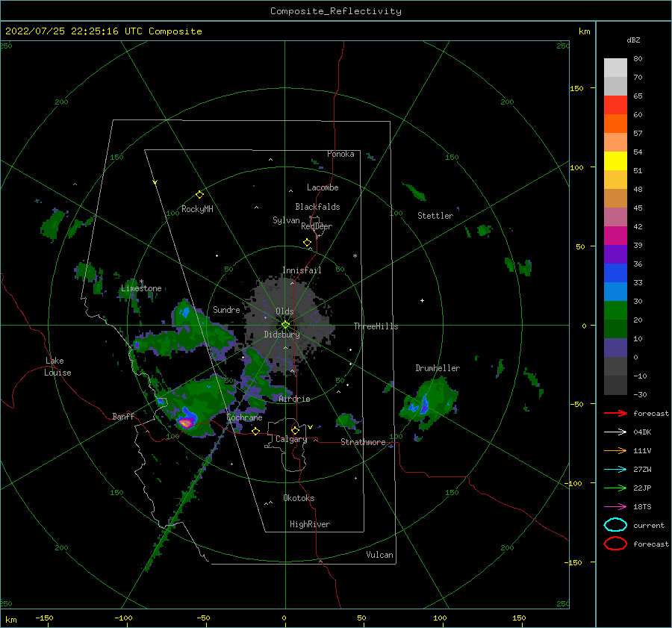This screenshot has width=672, height=628.
Task: Select the HighRiver label
Action: point(310,524)
